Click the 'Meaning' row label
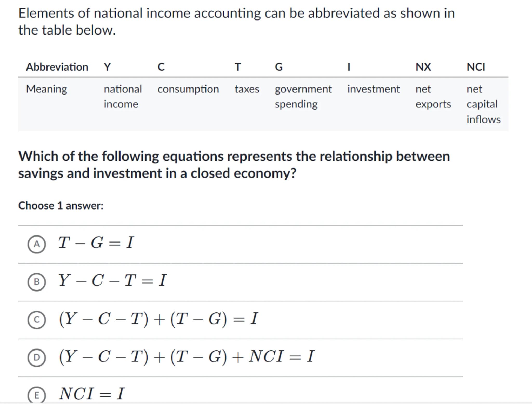This screenshot has height=404, width=532. click(46, 89)
